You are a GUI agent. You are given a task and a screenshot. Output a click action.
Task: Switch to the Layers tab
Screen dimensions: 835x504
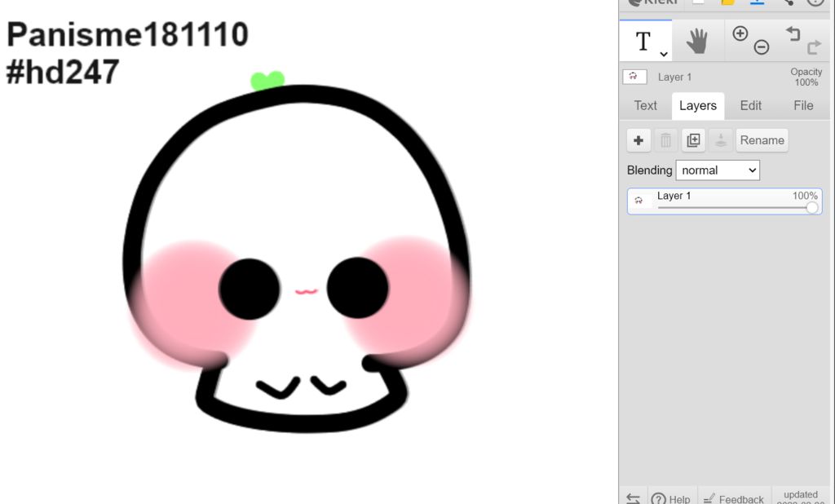698,105
